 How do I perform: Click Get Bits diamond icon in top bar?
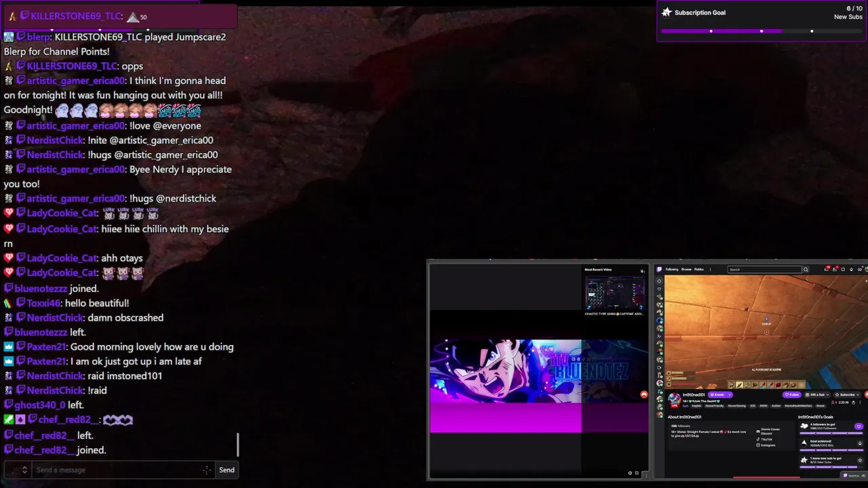pyautogui.click(x=851, y=269)
